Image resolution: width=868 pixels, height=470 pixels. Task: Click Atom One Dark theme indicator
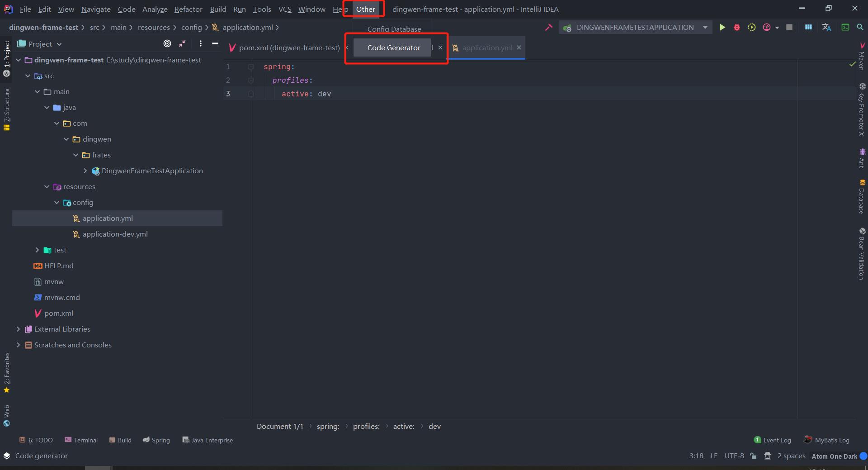pyautogui.click(x=834, y=456)
